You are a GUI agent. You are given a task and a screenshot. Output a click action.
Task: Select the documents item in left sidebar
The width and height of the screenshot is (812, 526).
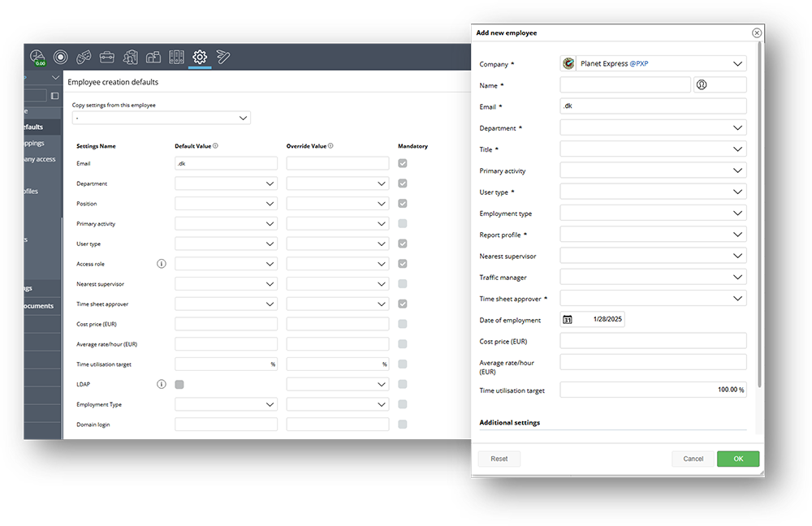pos(38,306)
